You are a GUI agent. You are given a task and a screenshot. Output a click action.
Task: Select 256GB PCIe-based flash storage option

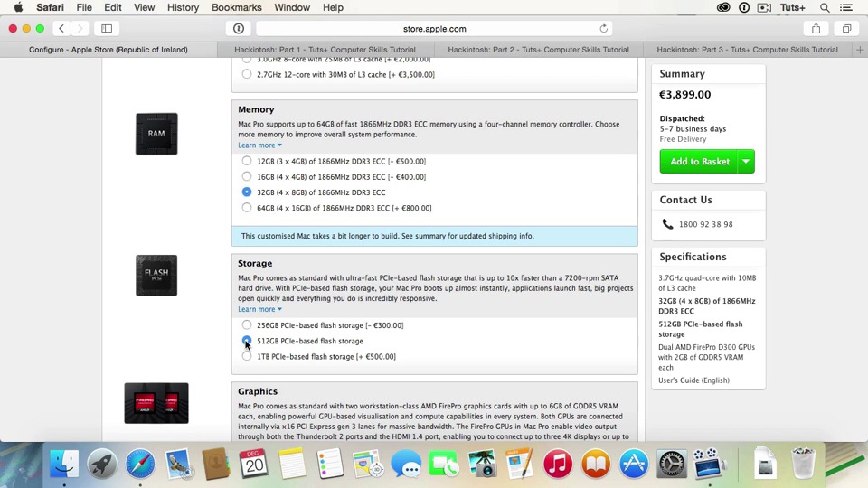coord(247,324)
